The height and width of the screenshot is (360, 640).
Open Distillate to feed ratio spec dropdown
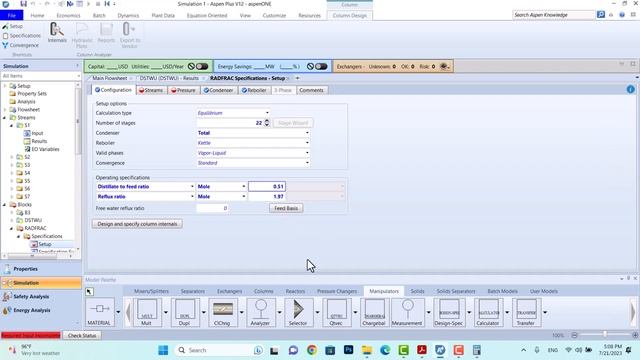click(192, 187)
